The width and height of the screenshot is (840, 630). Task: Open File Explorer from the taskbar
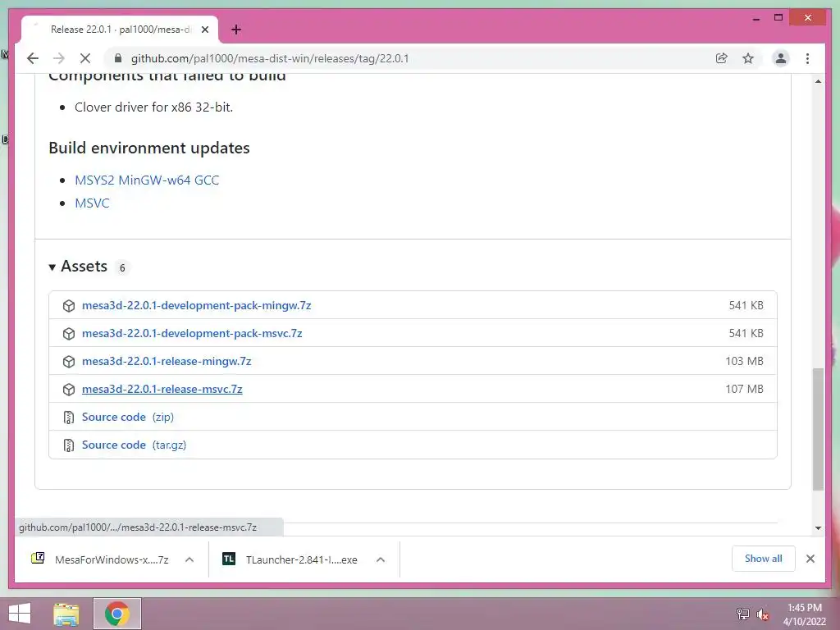click(66, 614)
